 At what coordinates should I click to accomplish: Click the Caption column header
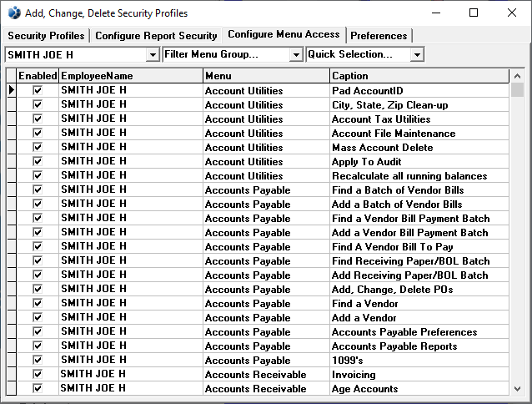click(x=419, y=76)
